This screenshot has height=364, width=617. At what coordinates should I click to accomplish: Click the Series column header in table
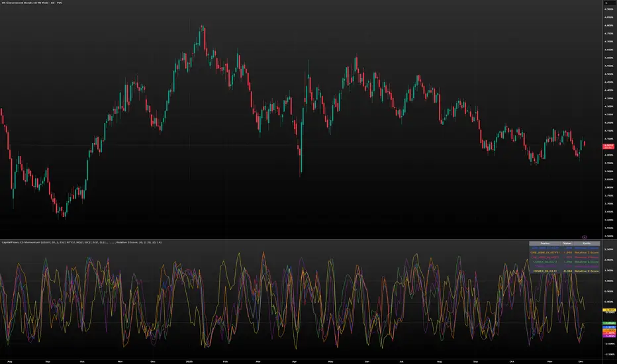coord(545,243)
